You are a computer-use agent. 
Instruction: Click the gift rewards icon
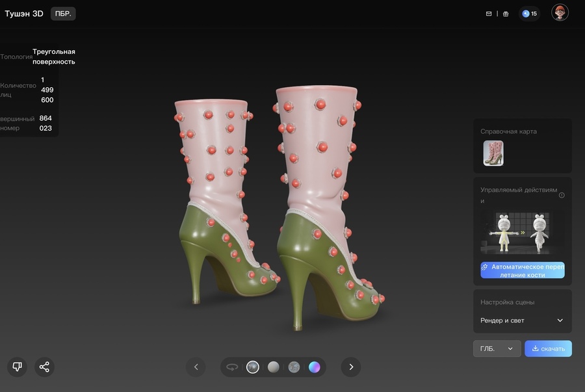506,14
